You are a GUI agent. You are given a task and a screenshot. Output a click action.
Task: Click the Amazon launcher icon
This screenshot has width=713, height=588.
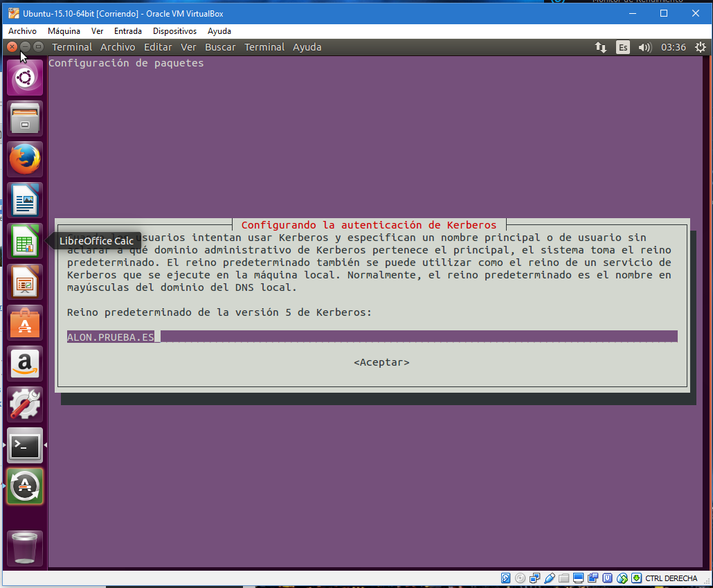coord(25,364)
